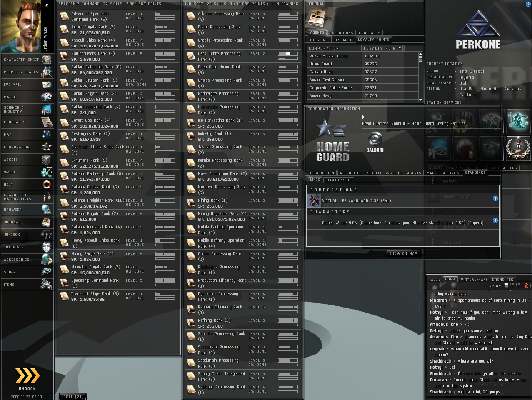Image resolution: width=532 pixels, height=400 pixels.
Task: Open the Help lifebuoy entry
Action: (27, 185)
